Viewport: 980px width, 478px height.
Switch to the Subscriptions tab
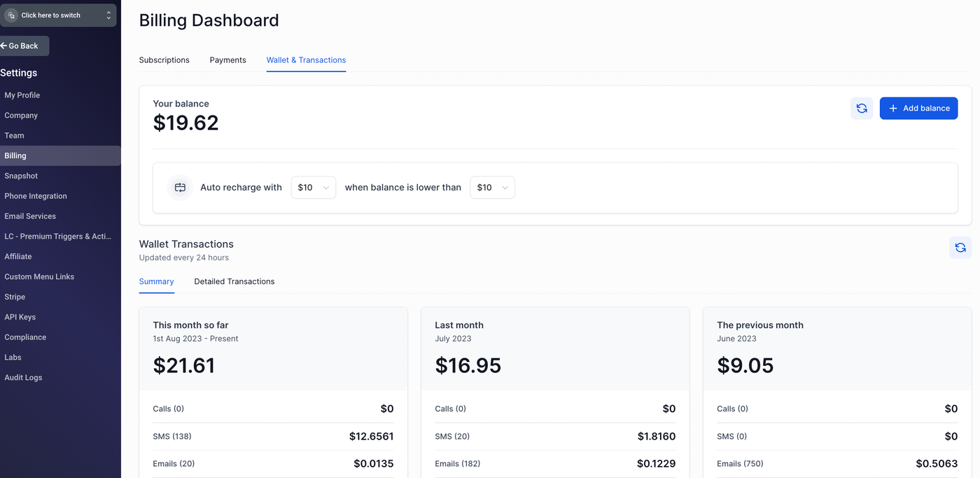pyautogui.click(x=164, y=60)
